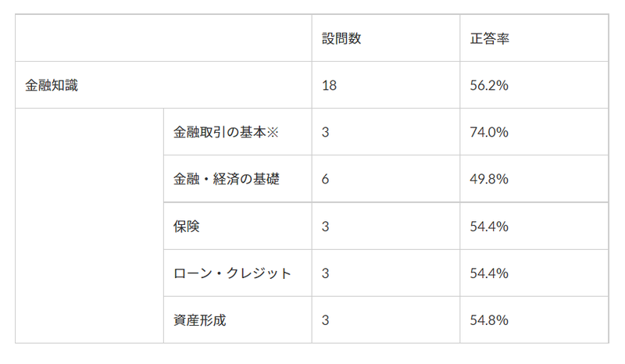This screenshot has height=364, width=625.
Task: Click 保険 row's 54.4% value
Action: click(489, 226)
